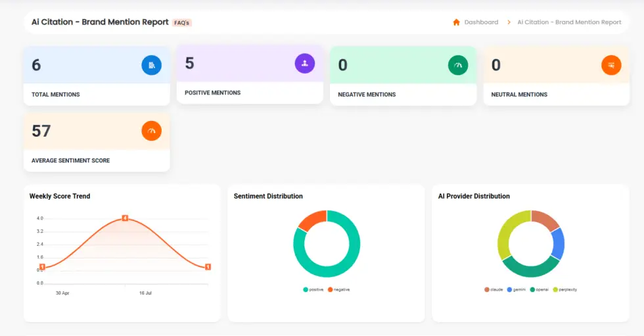644x336 pixels.
Task: Toggle the claude legend item
Action: tap(494, 289)
